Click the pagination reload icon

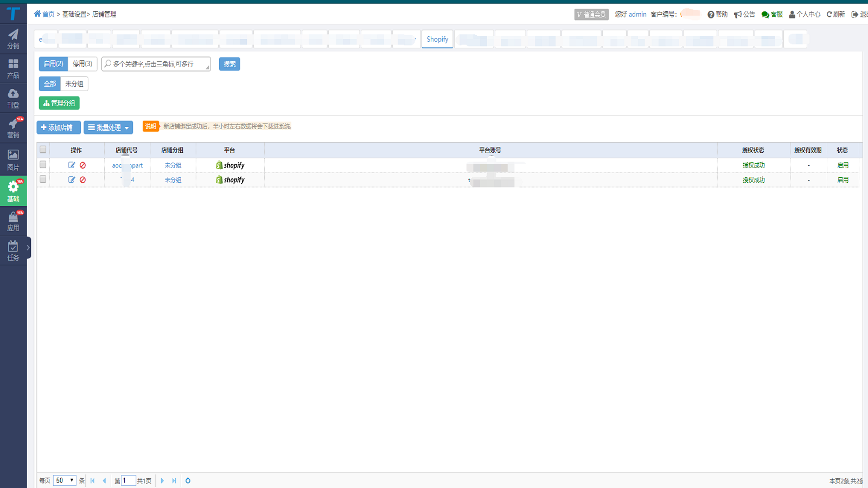point(188,480)
